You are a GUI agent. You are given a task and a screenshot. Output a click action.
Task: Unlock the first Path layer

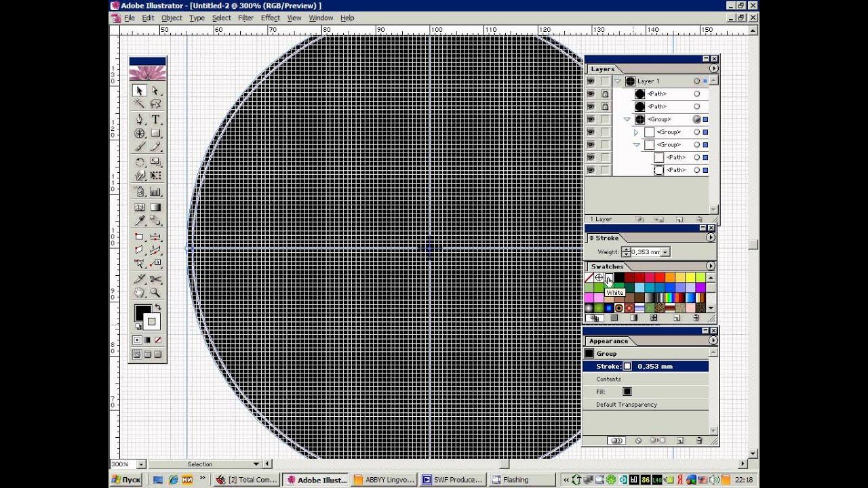pos(605,94)
